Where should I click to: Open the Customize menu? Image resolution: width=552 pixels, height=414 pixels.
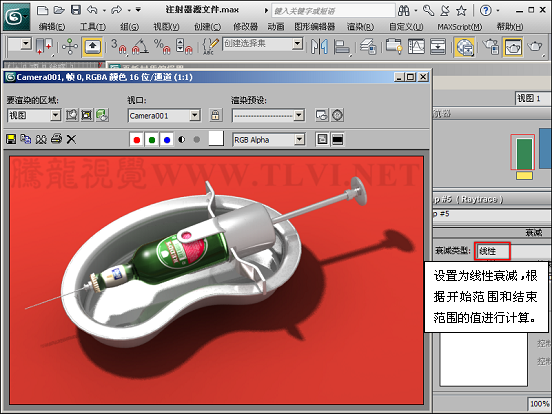(x=406, y=26)
